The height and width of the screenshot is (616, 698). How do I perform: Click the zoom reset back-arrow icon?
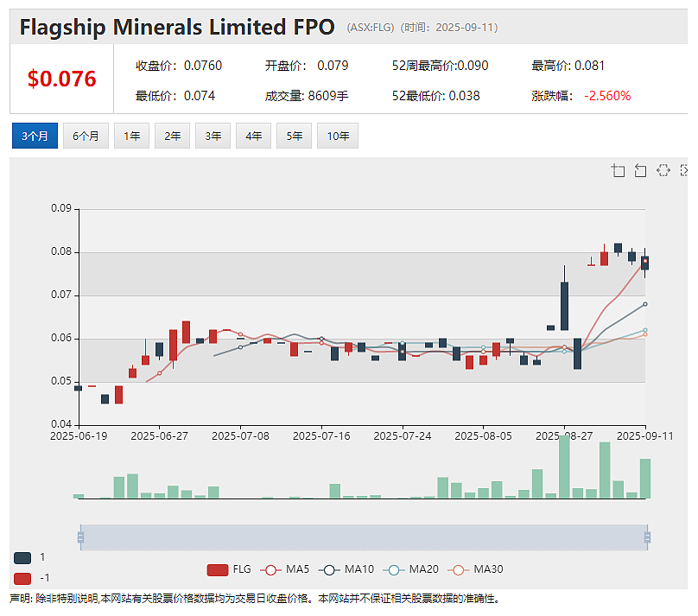tap(640, 170)
